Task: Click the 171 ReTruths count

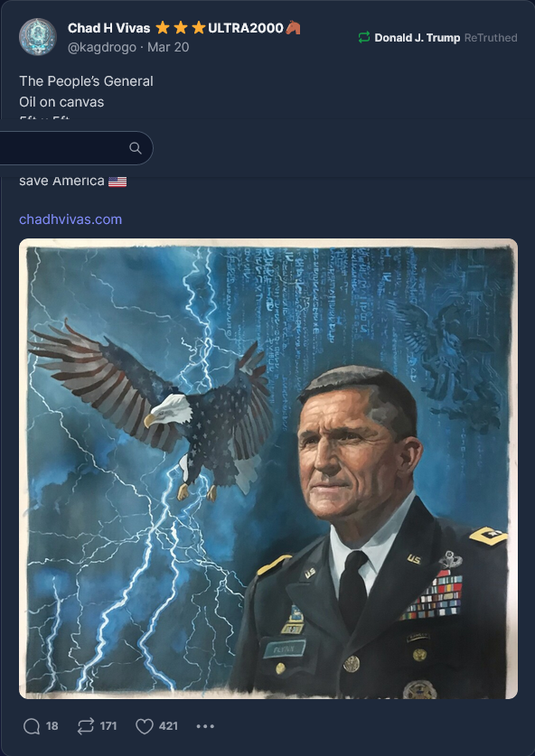Action: (108, 726)
